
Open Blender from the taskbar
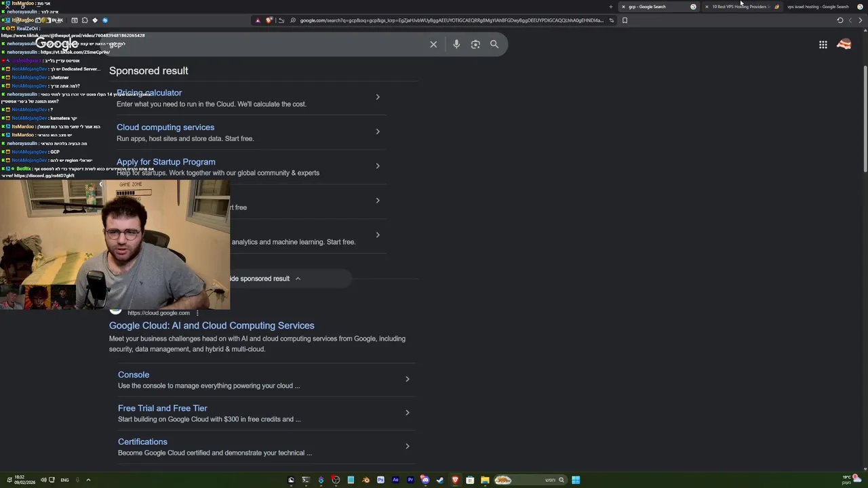click(366, 480)
